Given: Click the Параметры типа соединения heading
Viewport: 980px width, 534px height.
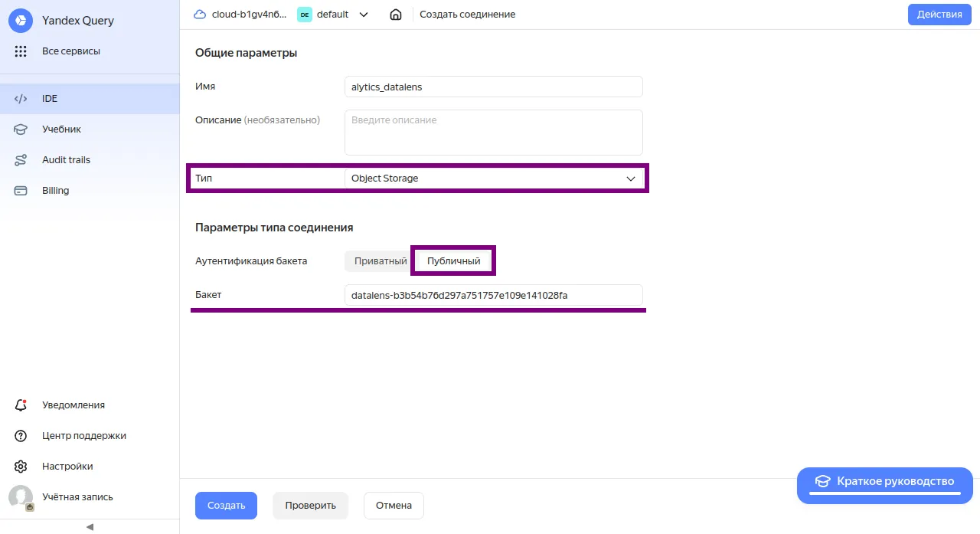Looking at the screenshot, I should (274, 228).
